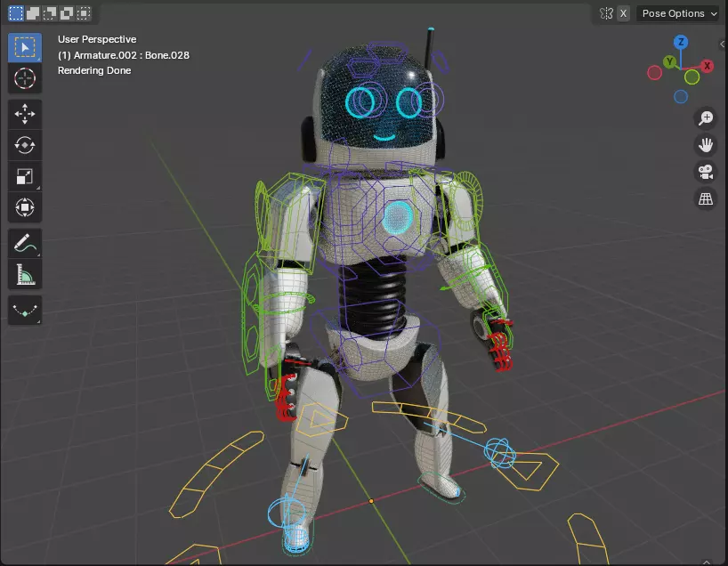Toggle camera view button

point(706,172)
